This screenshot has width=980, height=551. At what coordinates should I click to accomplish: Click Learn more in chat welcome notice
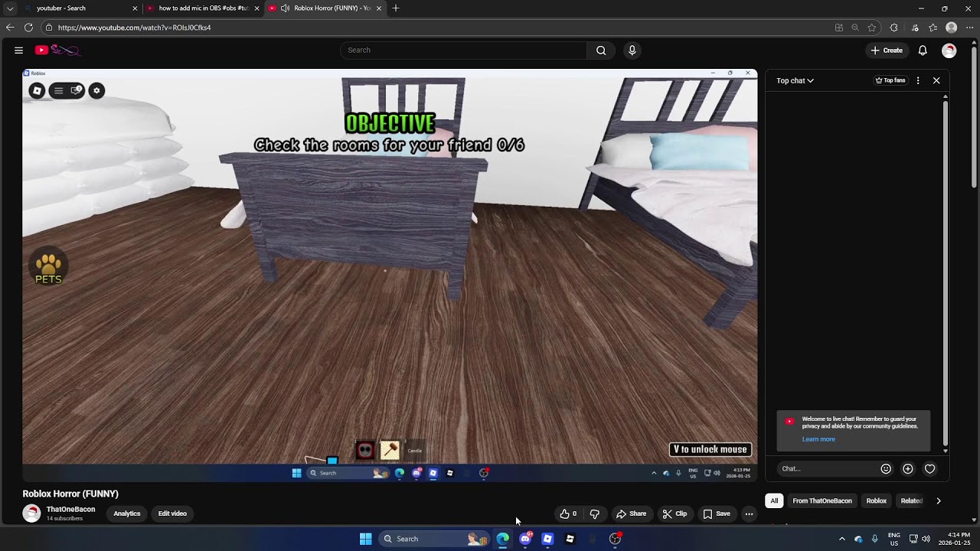(818, 439)
